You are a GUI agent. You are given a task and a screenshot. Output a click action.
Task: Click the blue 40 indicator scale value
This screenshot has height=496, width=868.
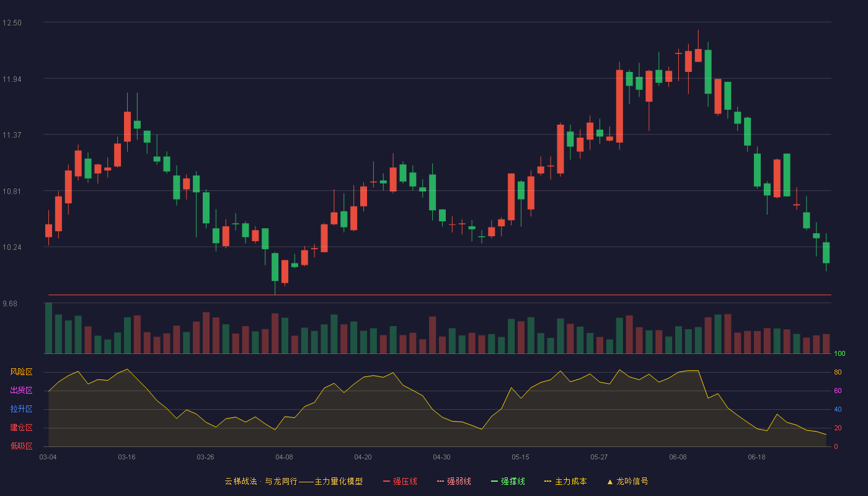pos(838,410)
